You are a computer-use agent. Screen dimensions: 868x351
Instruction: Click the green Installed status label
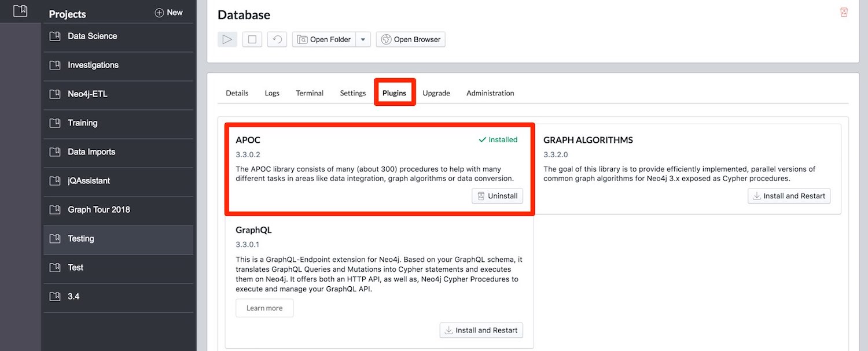point(498,140)
